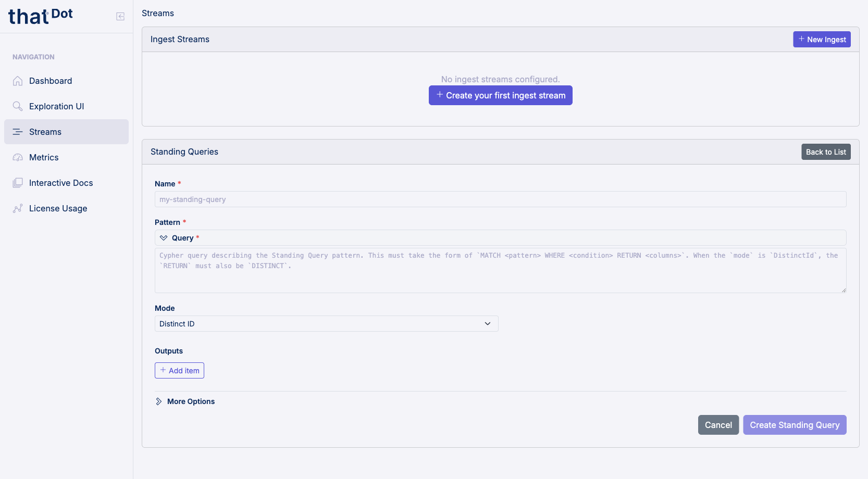
Task: Cancel the standing query form
Action: (718, 425)
